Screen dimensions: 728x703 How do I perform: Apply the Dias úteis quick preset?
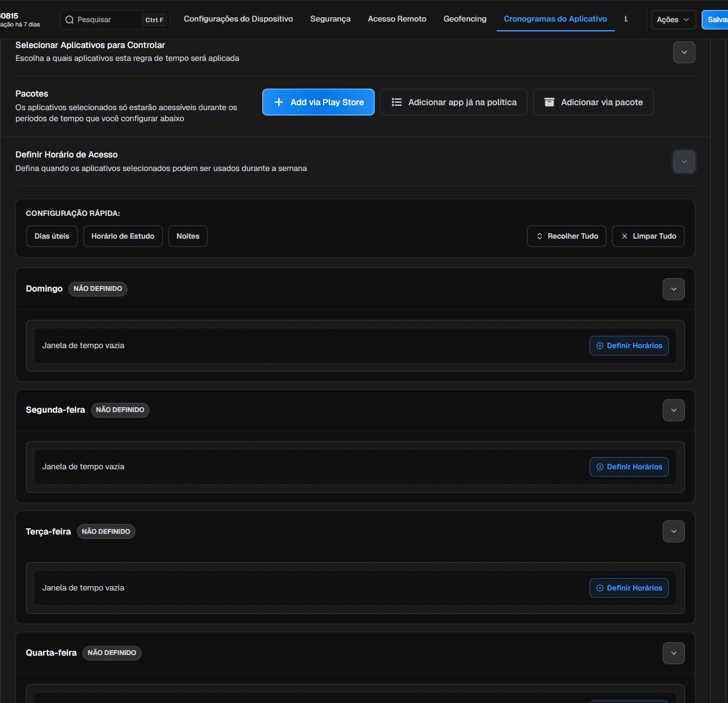[52, 236]
